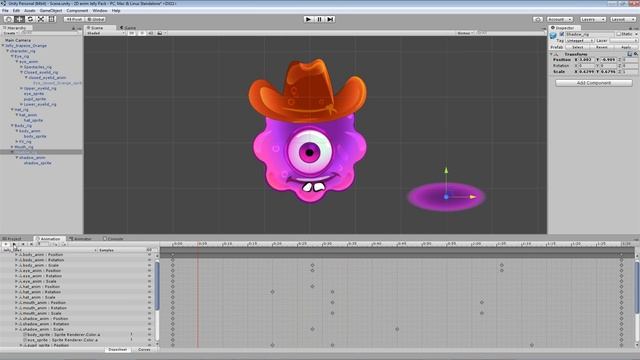Click the prefab Revert button

(602, 47)
